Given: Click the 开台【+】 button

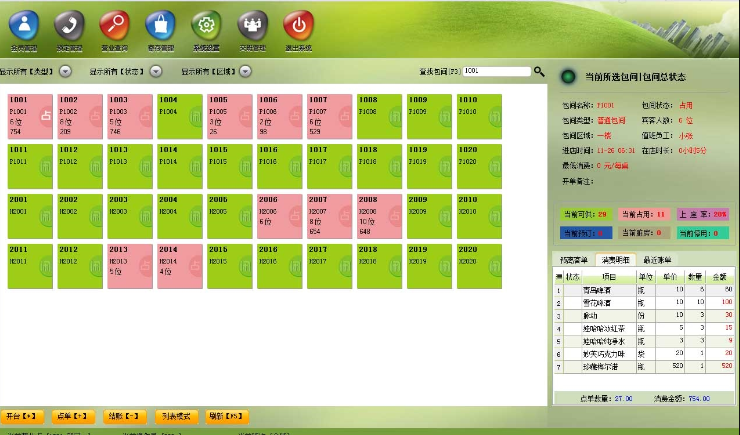Looking at the screenshot, I should click(x=22, y=416).
